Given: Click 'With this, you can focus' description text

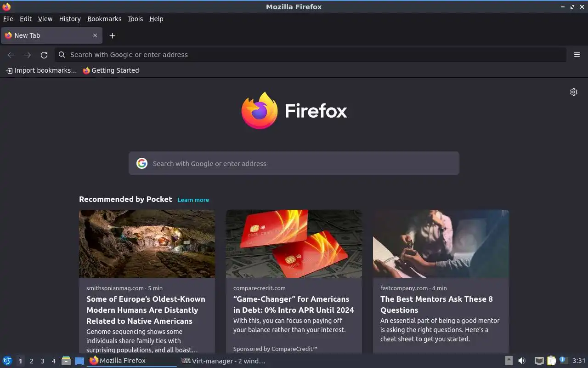Looking at the screenshot, I should (289, 325).
